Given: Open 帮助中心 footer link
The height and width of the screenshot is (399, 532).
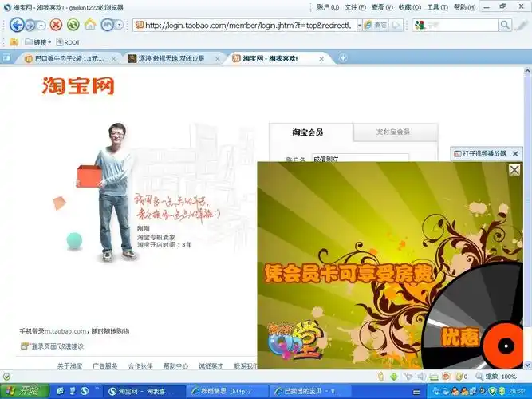Looking at the screenshot, I should [x=175, y=366].
